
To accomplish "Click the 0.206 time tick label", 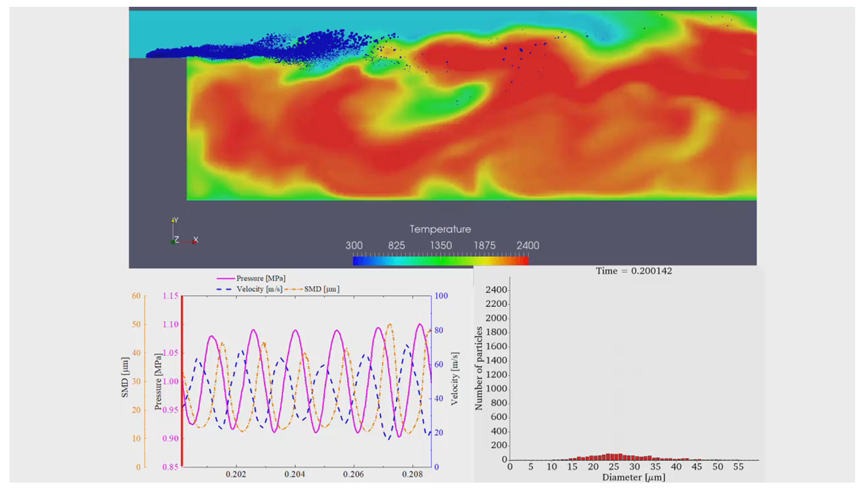I will click(354, 476).
